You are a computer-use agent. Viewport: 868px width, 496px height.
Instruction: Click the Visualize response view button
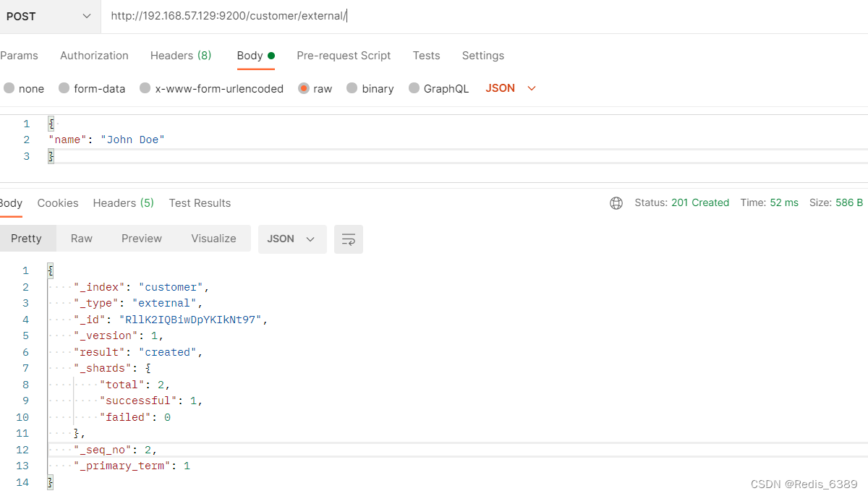pos(213,239)
